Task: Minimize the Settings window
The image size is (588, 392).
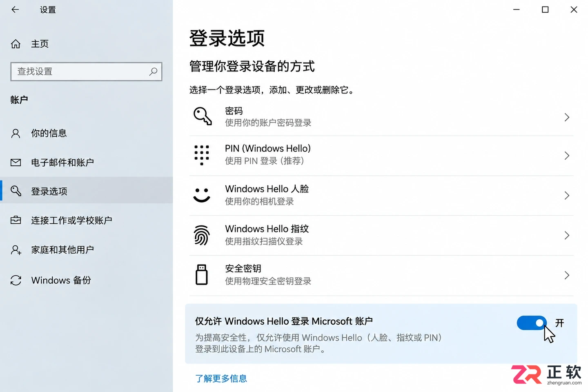Action: click(517, 9)
